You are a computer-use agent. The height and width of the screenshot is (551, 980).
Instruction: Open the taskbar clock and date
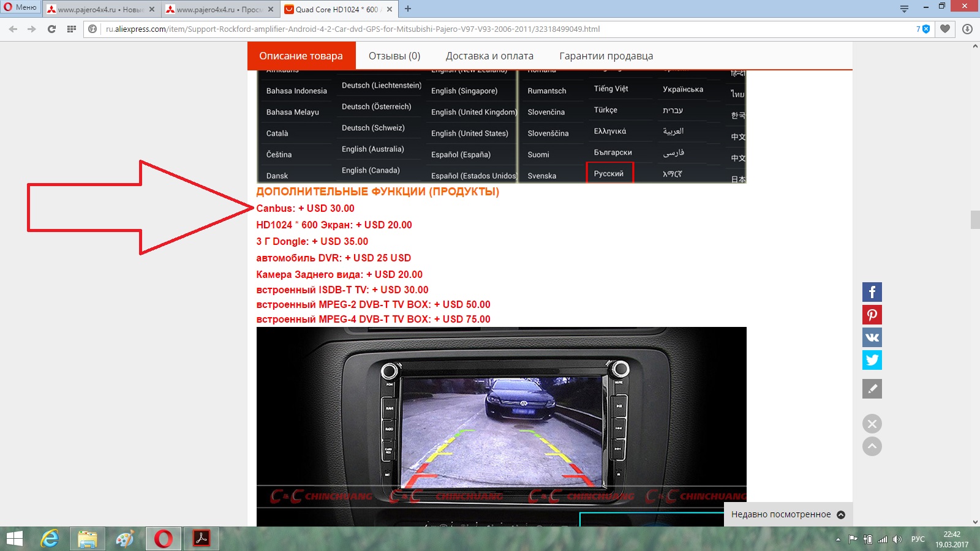pos(952,539)
